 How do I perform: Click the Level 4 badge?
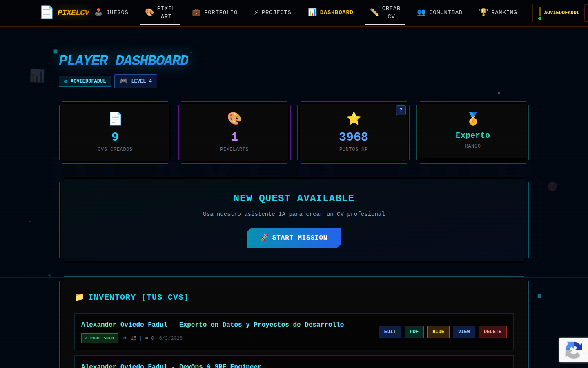[x=136, y=81]
